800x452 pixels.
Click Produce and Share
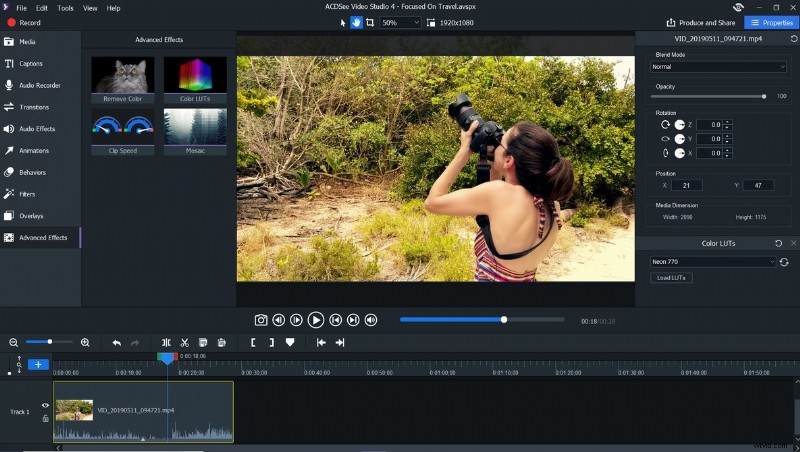pos(701,22)
